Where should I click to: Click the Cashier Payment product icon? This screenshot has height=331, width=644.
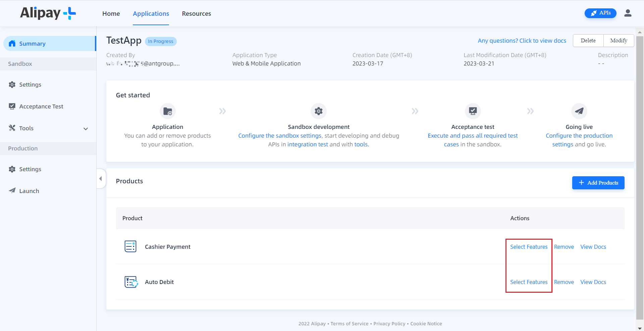pos(130,246)
